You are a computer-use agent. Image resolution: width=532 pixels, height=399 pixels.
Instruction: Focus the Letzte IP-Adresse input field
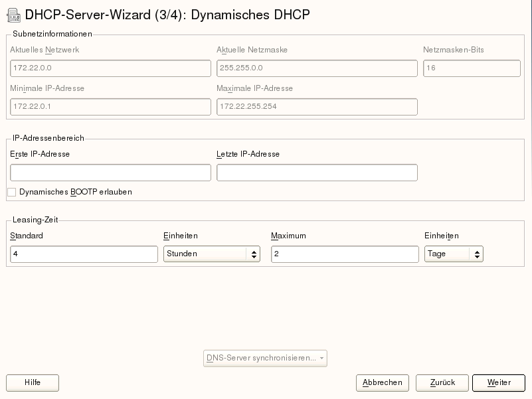(x=317, y=173)
